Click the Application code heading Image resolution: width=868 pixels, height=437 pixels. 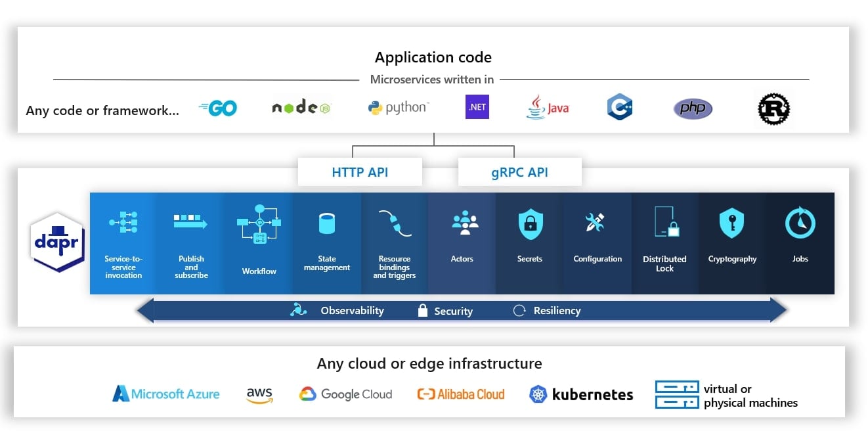click(x=433, y=57)
